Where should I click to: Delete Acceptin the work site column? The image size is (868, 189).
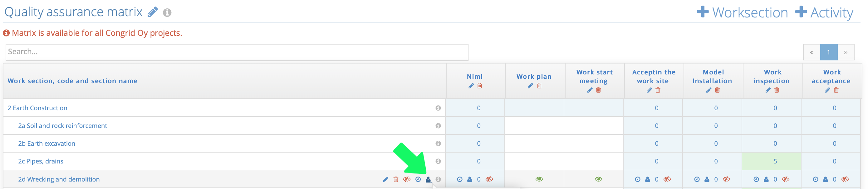pos(658,90)
